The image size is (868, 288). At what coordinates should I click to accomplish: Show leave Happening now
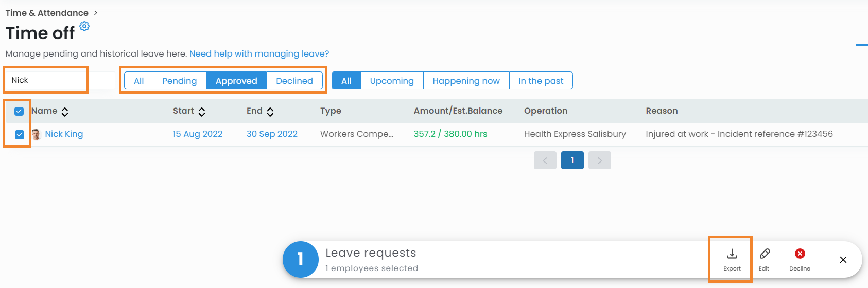pos(465,81)
